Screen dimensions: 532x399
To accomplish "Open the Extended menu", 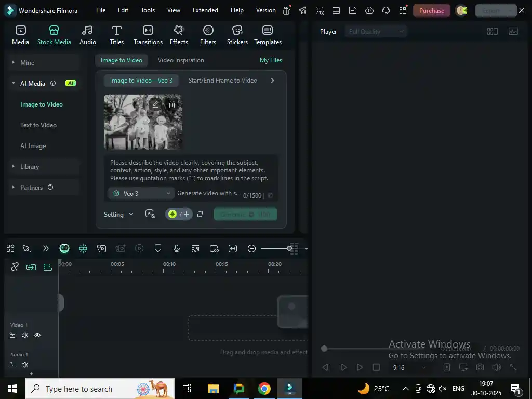I will coord(205,10).
